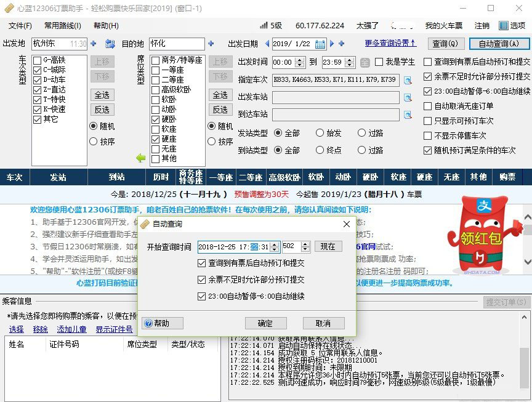This screenshot has width=532, height=402.
Task: Click 自动查询(A) button
Action: click(x=499, y=44)
